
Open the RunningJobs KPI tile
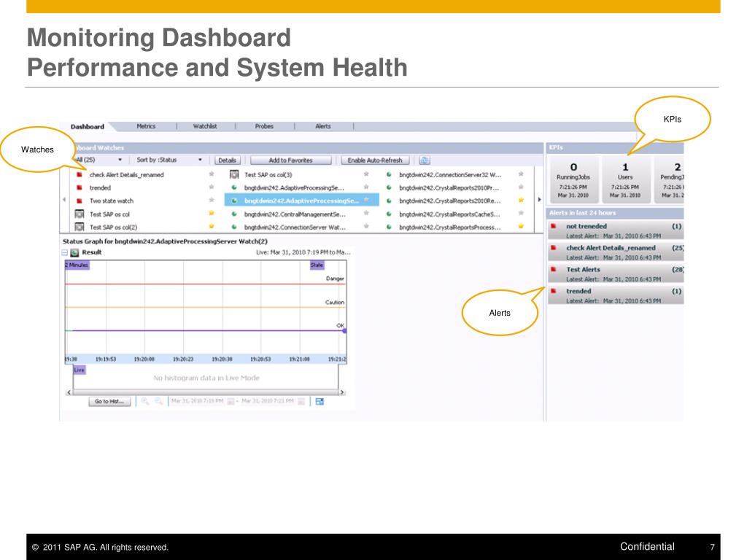point(573,180)
